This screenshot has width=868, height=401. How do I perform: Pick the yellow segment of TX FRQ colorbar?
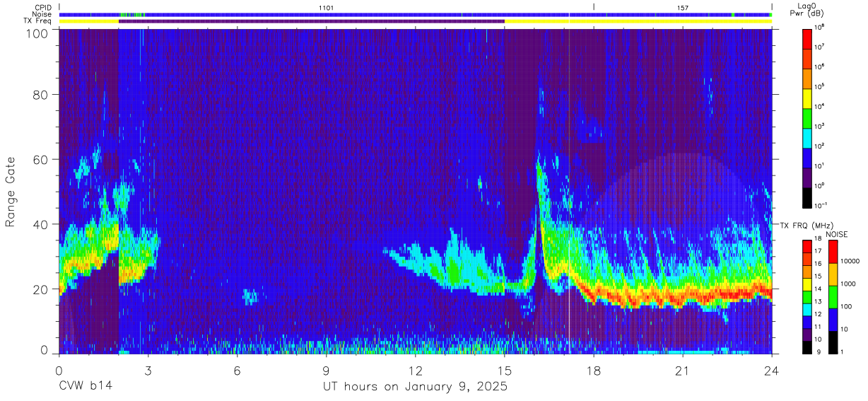pos(808,284)
